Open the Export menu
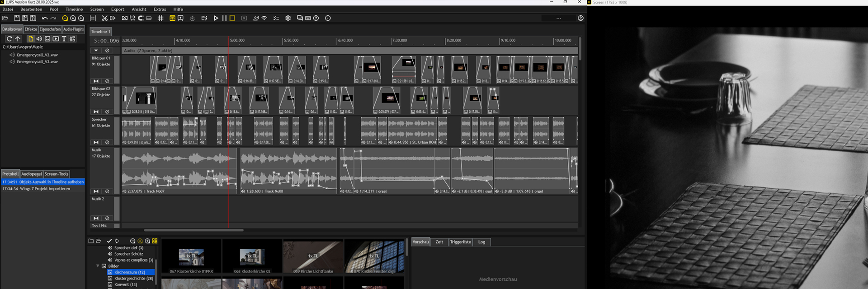This screenshot has height=289, width=868. pos(118,9)
